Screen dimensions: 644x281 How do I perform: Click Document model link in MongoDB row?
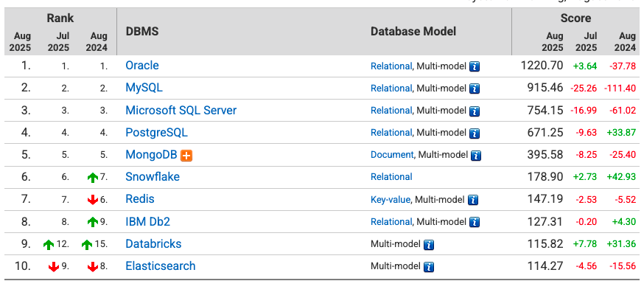click(392, 155)
